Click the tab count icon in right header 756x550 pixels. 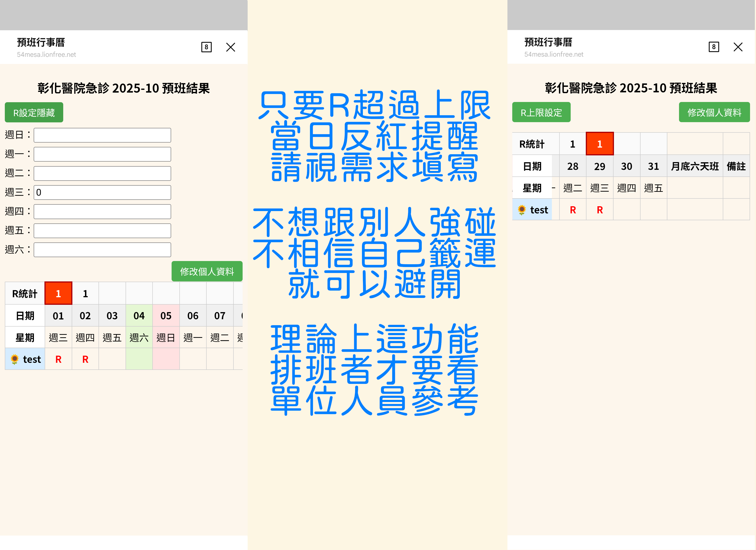[x=714, y=47]
